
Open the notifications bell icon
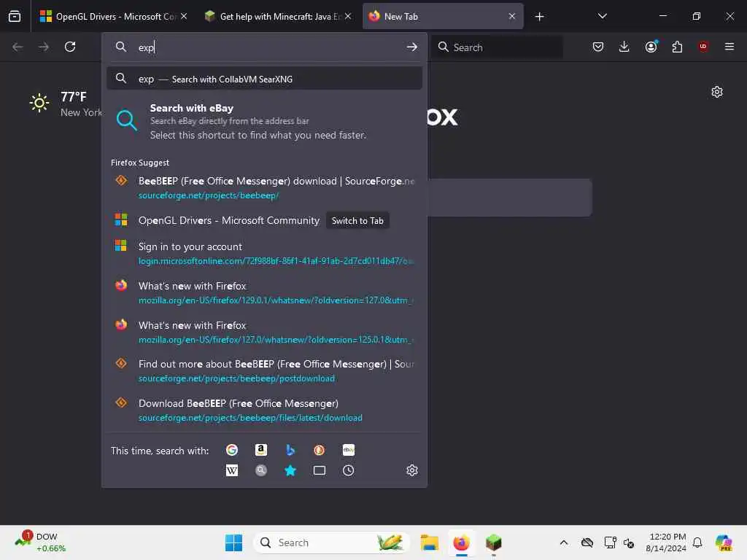click(697, 542)
